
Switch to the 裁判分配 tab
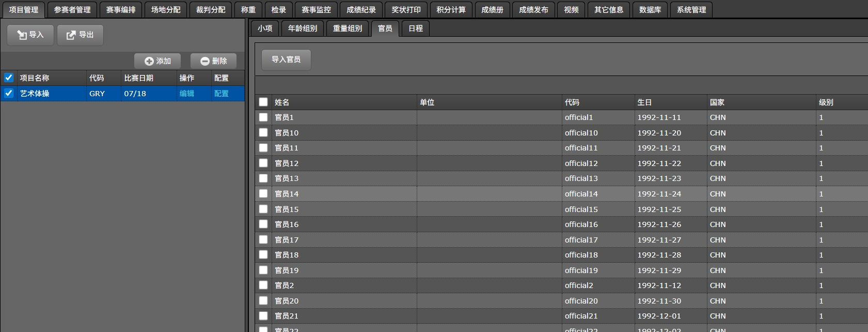click(x=211, y=10)
